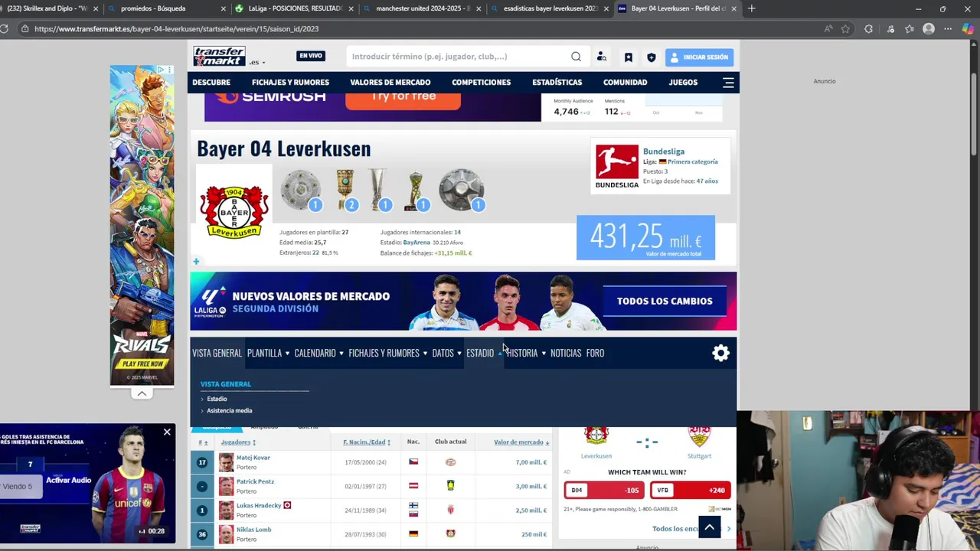The image size is (980, 551).
Task: Open the Copilot icon in the browser toolbar
Action: point(968,29)
